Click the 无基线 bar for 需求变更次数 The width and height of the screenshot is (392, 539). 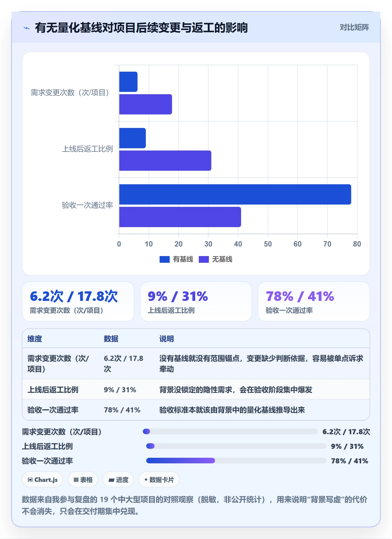click(x=146, y=104)
